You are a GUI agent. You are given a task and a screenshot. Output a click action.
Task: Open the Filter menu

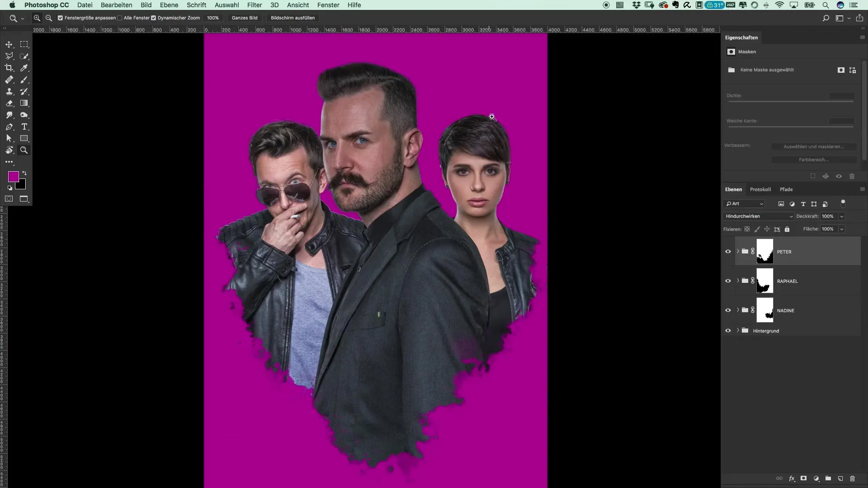(255, 5)
